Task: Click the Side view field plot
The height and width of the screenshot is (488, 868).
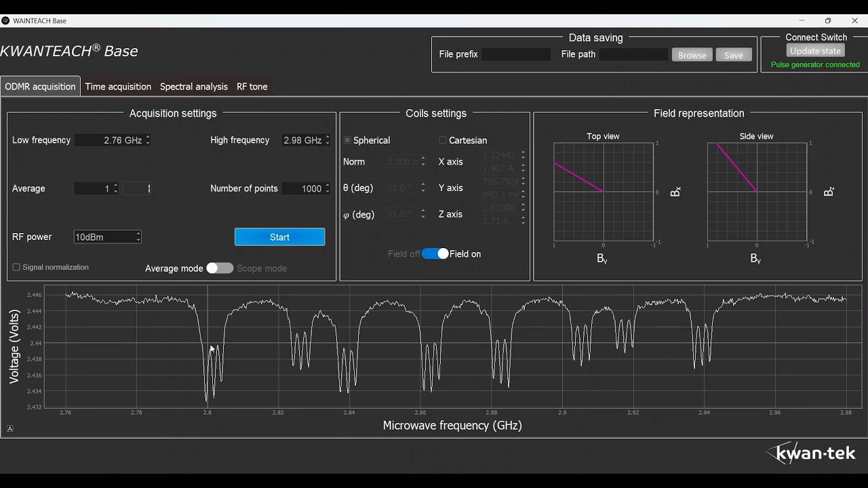Action: [757, 192]
